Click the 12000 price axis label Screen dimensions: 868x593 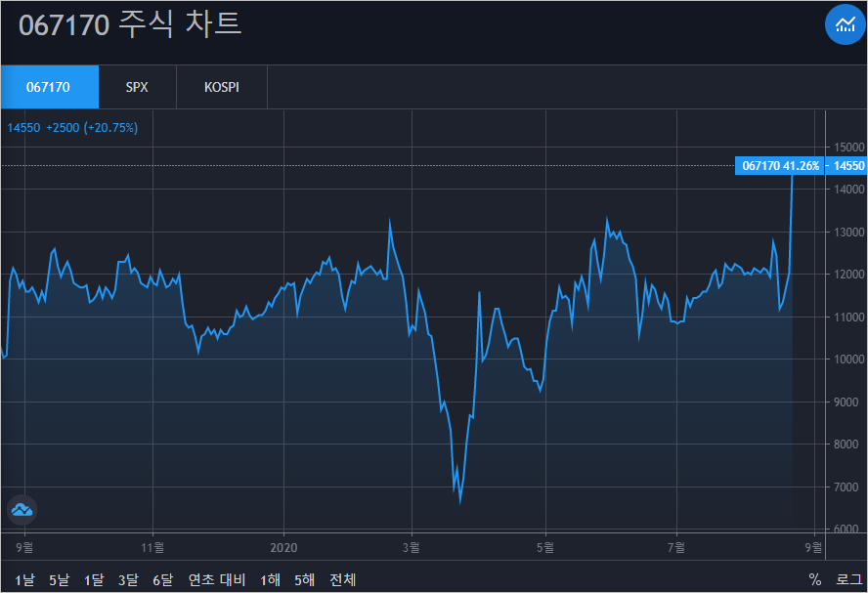tap(849, 275)
